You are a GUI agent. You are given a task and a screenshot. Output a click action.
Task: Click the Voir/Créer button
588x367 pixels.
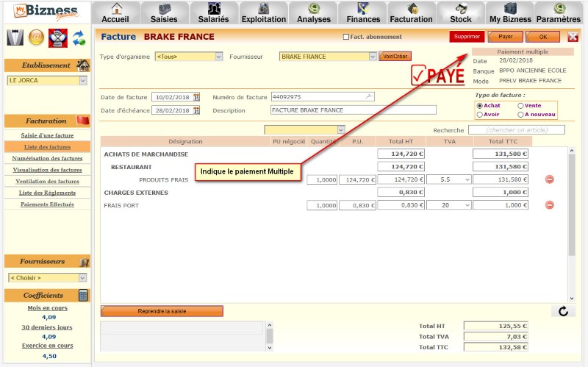[395, 57]
